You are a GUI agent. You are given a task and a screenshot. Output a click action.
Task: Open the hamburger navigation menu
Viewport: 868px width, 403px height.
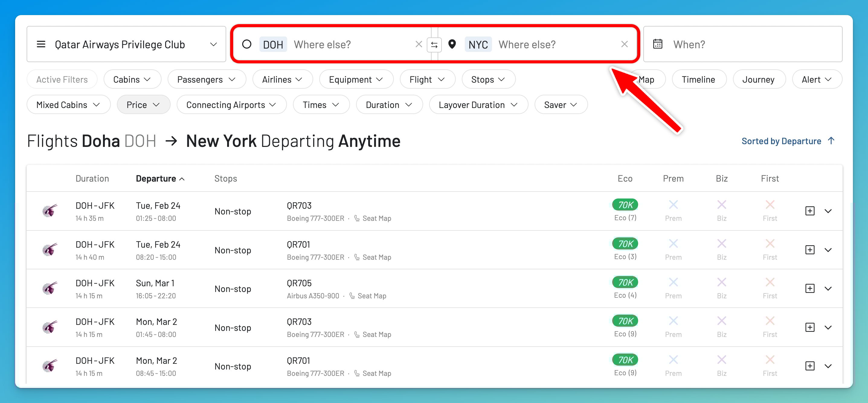[x=41, y=44]
